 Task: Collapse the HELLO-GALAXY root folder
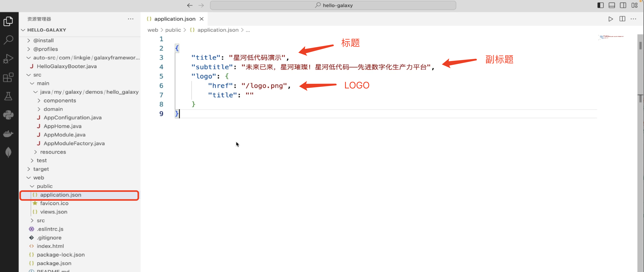(80, 30)
